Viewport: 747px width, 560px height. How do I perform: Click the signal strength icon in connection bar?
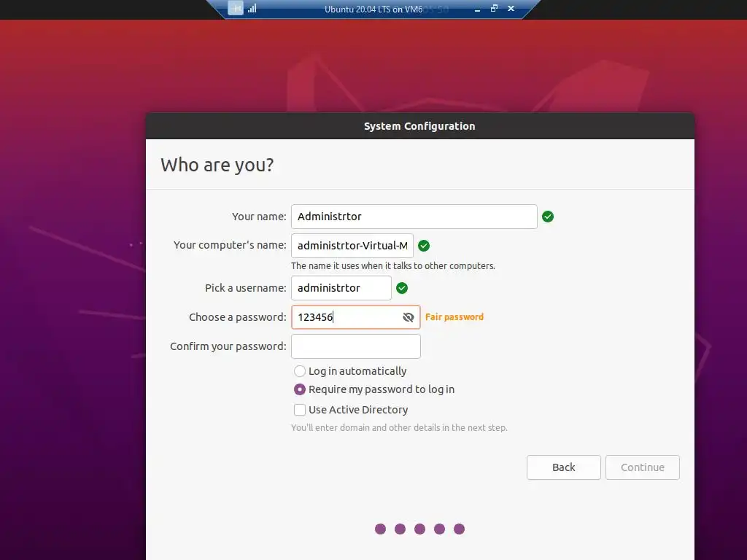[252, 8]
